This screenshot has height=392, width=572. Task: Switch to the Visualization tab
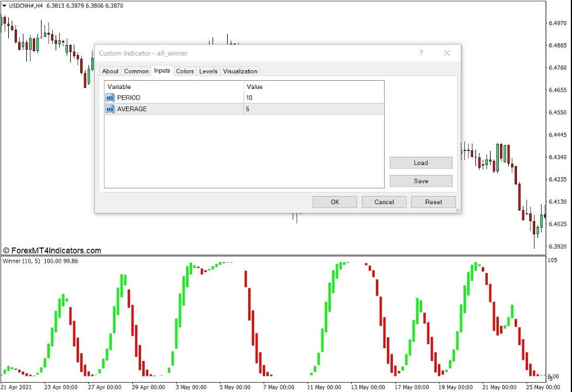click(x=239, y=71)
